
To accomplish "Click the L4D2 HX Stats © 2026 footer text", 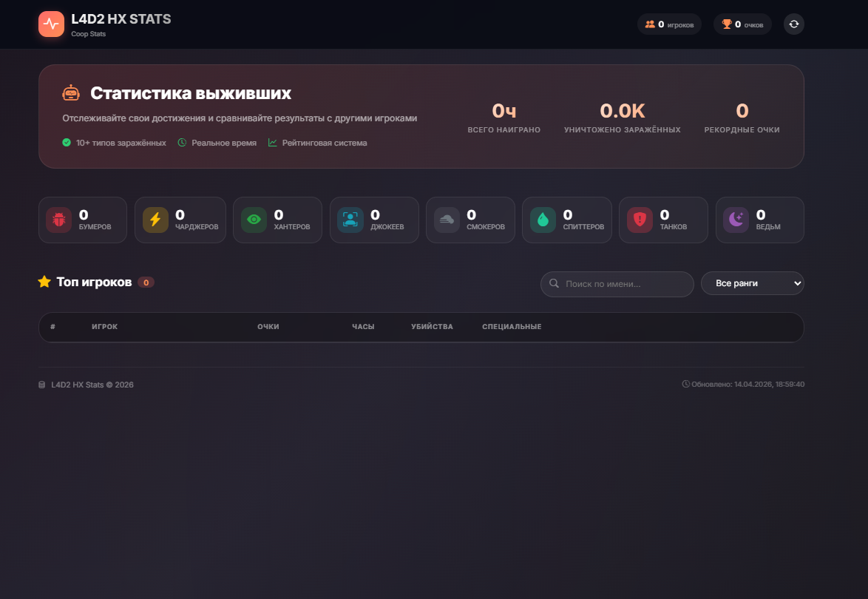I will [x=92, y=385].
